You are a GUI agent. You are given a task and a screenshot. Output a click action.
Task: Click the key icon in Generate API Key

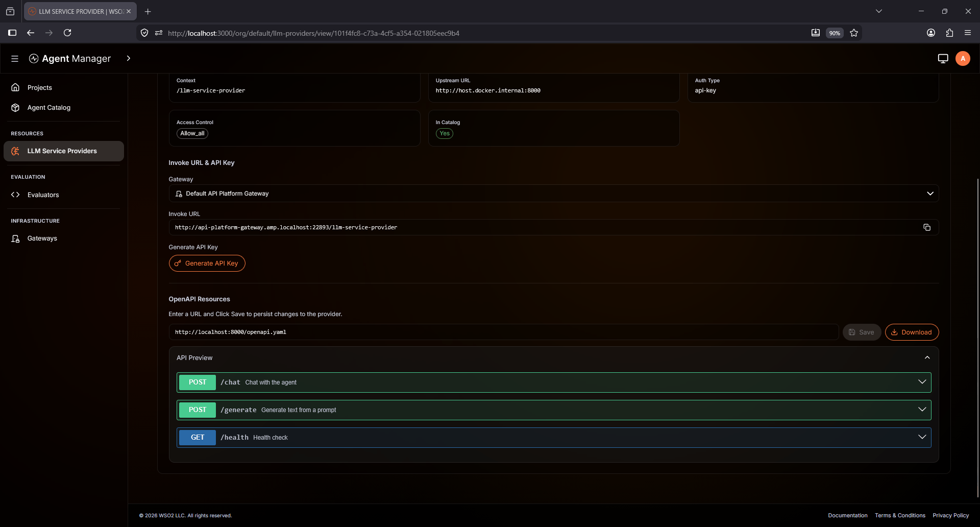(x=178, y=263)
